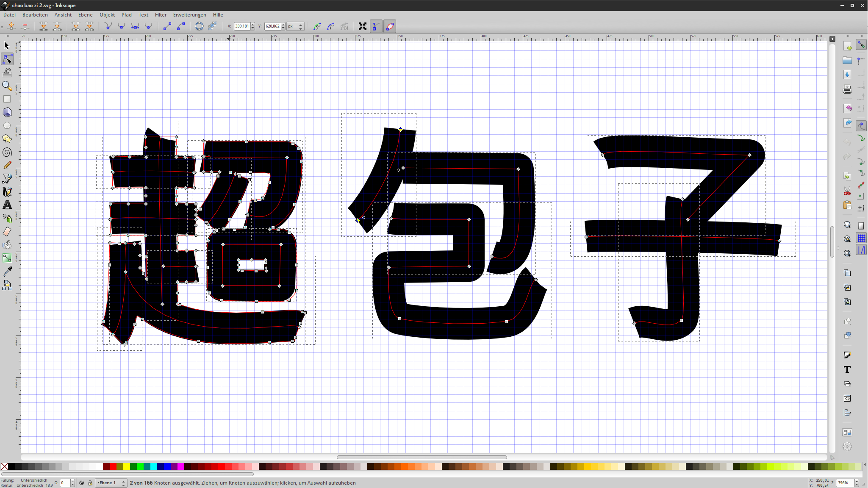Open the units dropdown showing px

(294, 26)
